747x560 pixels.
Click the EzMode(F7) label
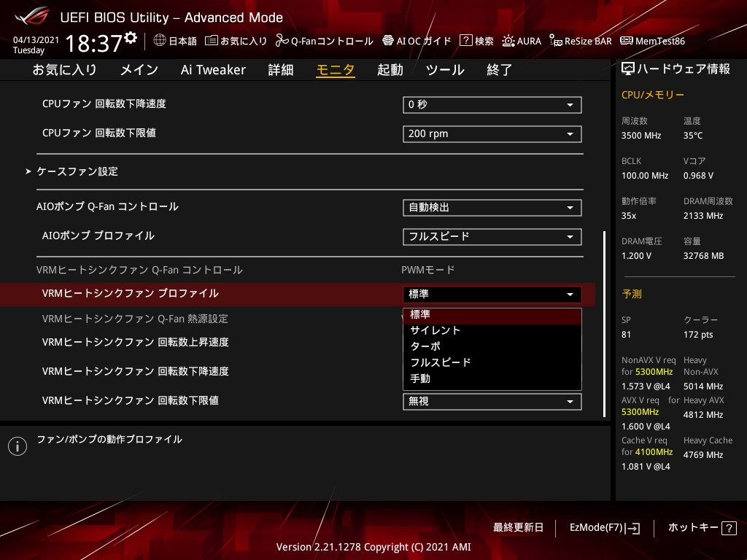point(596,528)
